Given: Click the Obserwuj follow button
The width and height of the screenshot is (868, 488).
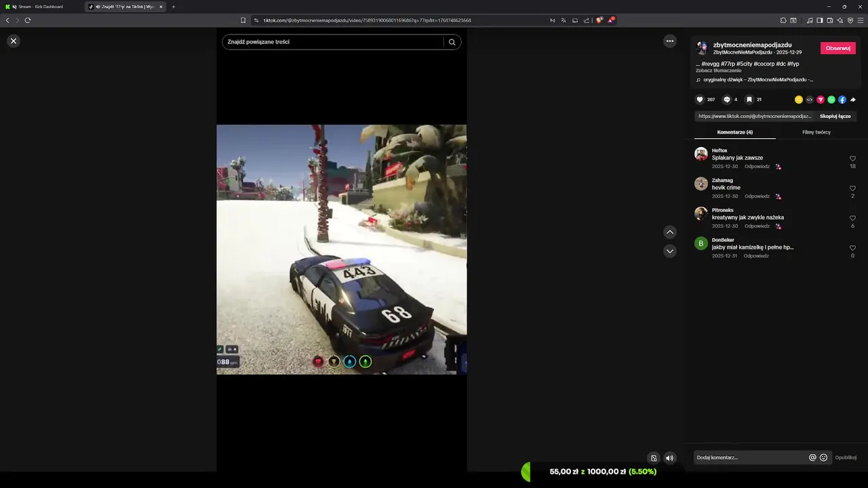Looking at the screenshot, I should [x=838, y=48].
